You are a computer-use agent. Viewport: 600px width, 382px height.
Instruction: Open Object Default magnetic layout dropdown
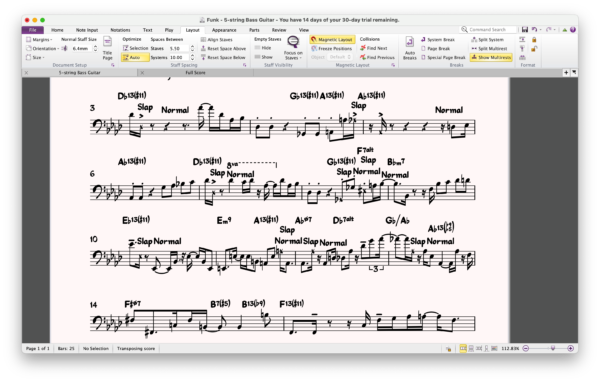340,57
